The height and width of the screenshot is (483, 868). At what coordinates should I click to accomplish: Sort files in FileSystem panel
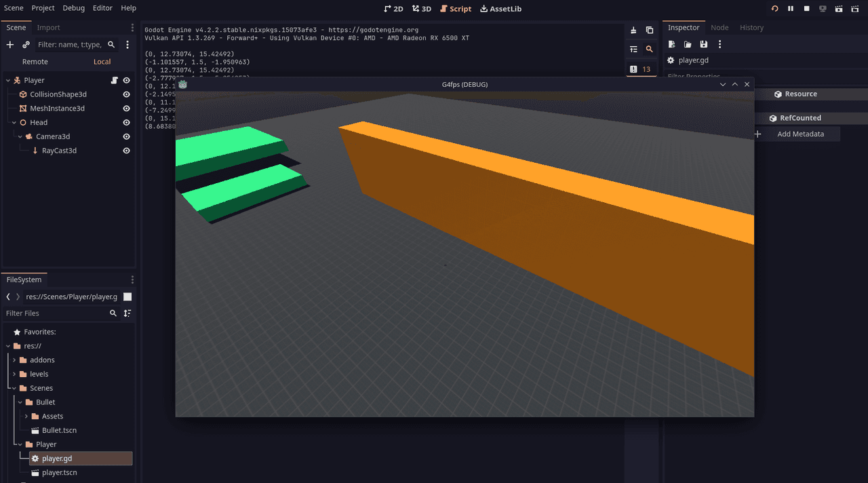127,313
